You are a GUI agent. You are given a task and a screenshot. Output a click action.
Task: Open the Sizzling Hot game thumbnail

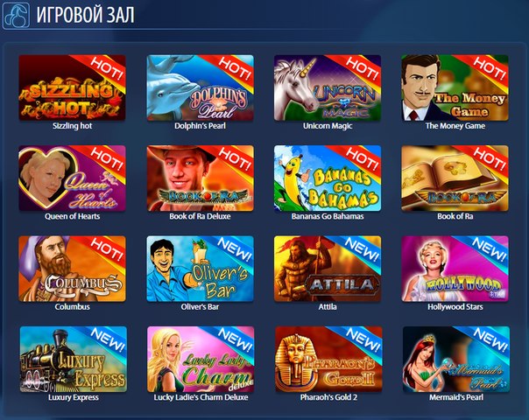[x=72, y=87]
